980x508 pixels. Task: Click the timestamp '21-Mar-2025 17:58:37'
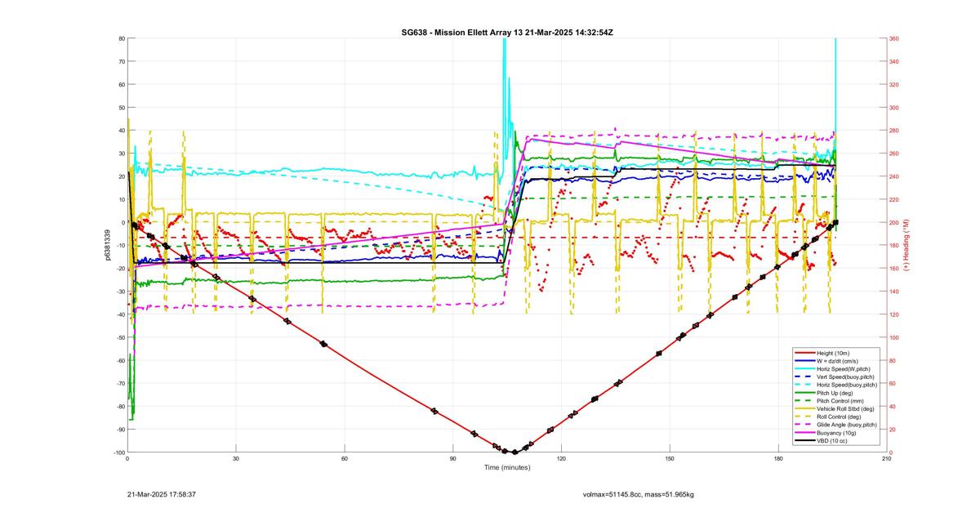pos(162,494)
